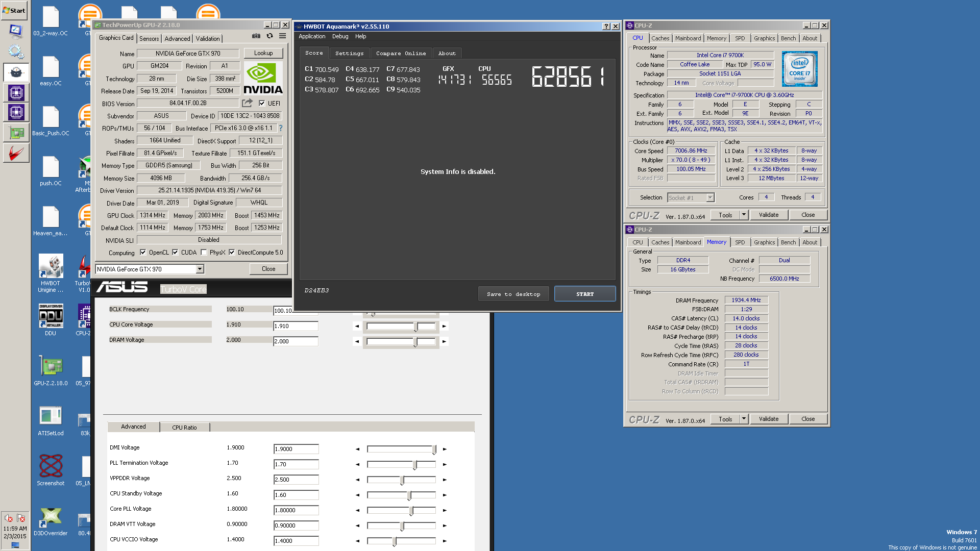This screenshot has height=551, width=980.
Task: Select the HWBOT Unigine desktop shortcut
Action: click(x=51, y=273)
